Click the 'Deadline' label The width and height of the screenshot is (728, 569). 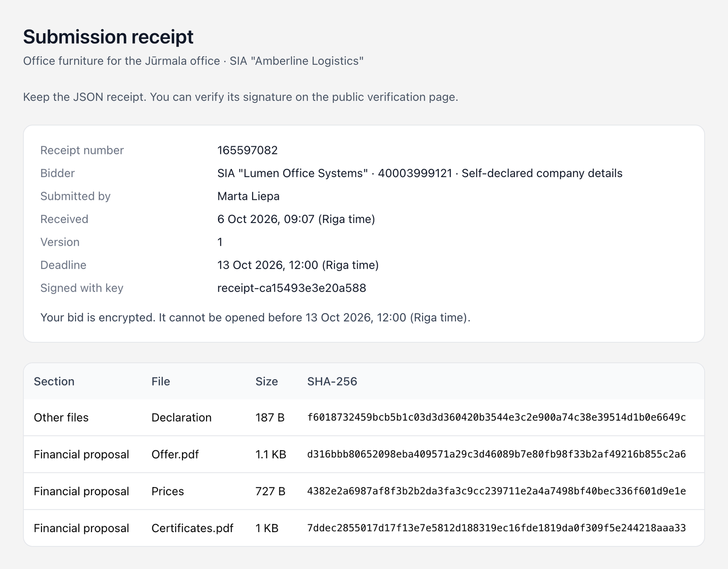[63, 265]
